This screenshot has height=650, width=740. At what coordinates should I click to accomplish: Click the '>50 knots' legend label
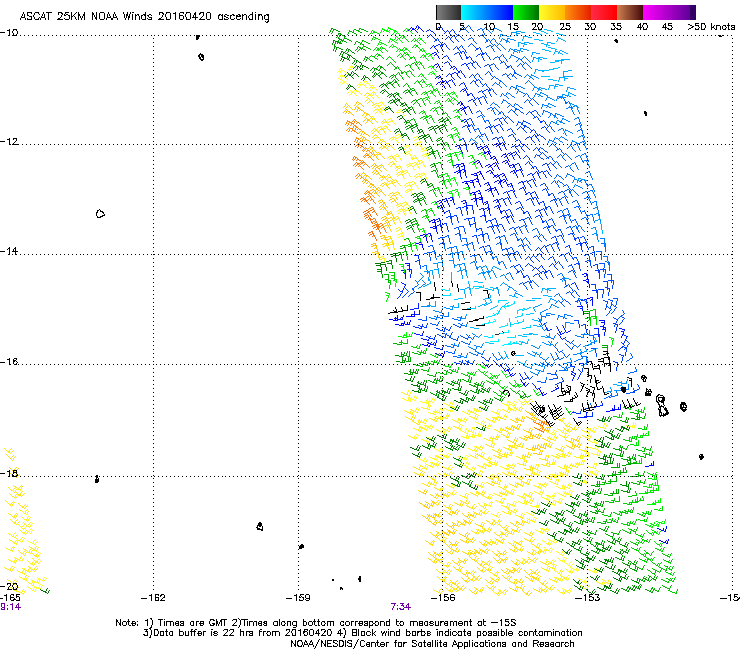coord(711,27)
